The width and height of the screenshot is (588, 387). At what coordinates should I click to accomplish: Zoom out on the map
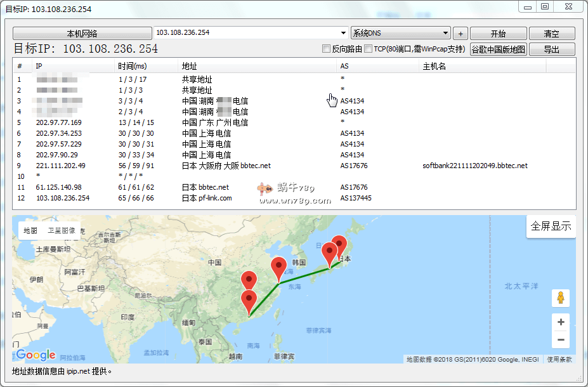pyautogui.click(x=560, y=340)
